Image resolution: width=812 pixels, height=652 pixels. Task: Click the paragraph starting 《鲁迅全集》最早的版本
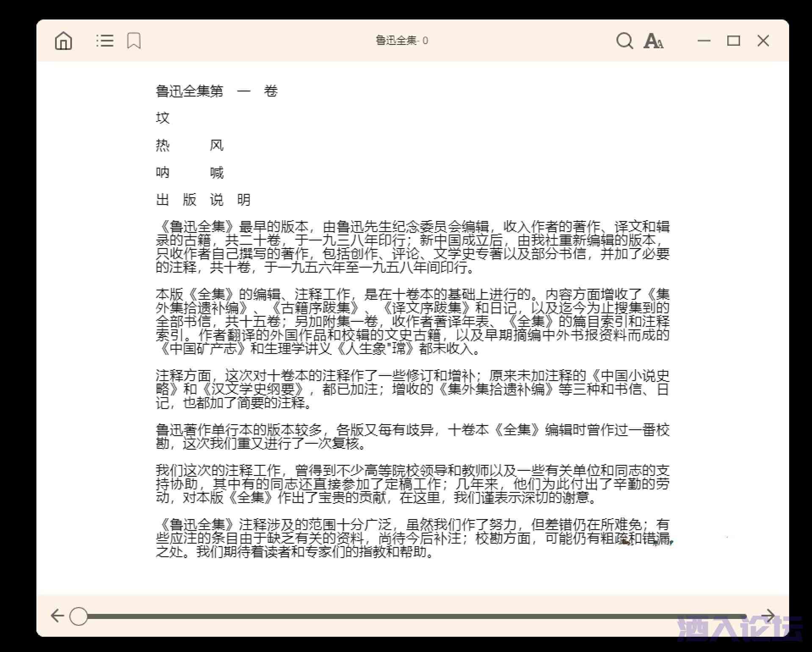413,247
